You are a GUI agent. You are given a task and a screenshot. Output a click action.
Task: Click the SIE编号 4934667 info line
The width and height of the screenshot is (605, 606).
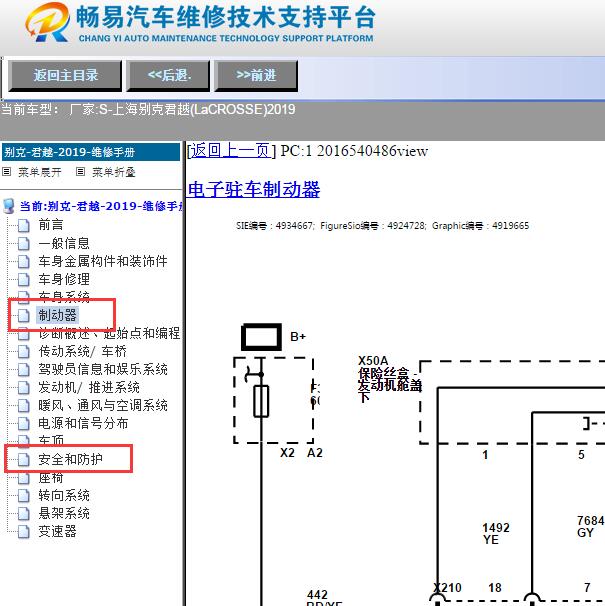pos(382,226)
